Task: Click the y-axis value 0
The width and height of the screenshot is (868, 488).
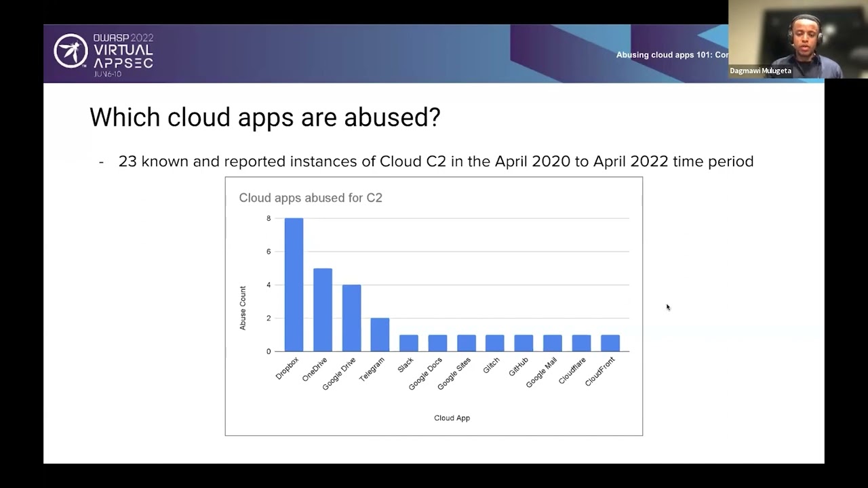Action: pyautogui.click(x=269, y=351)
